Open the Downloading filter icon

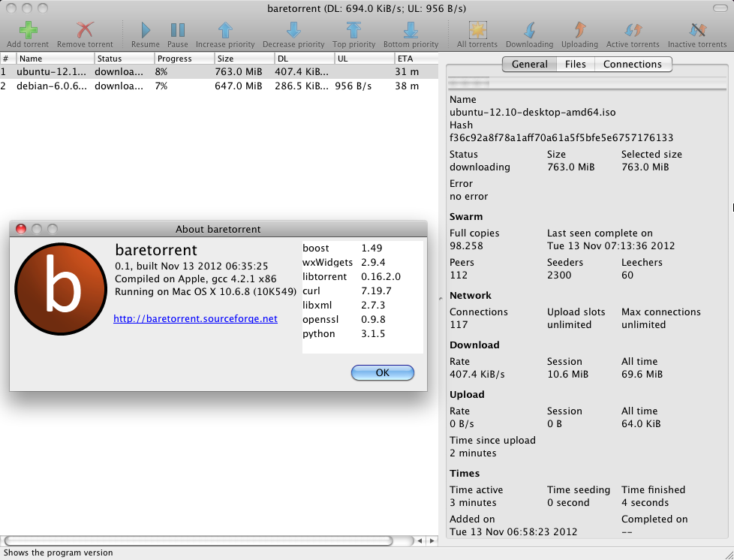(529, 30)
